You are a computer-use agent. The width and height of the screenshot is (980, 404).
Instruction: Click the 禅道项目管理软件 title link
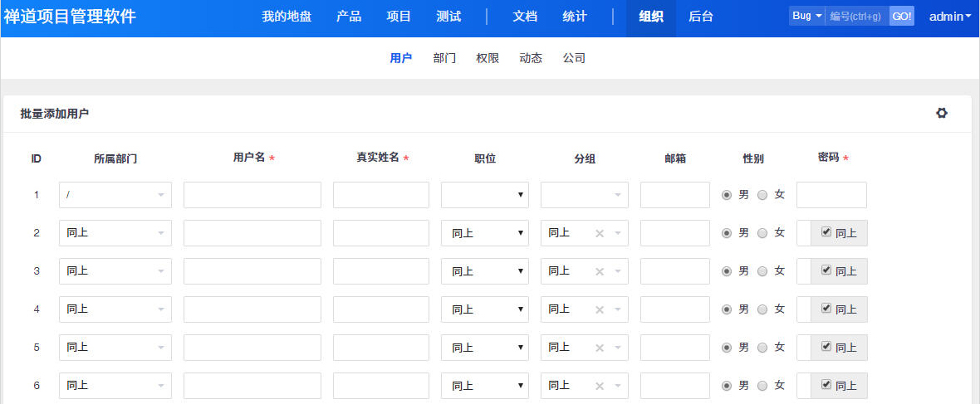coord(70,17)
